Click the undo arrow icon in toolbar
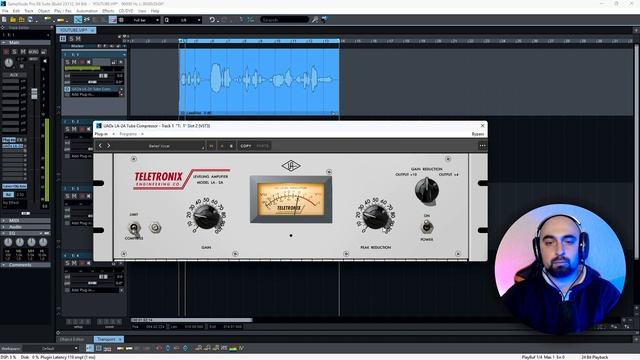 point(212,20)
